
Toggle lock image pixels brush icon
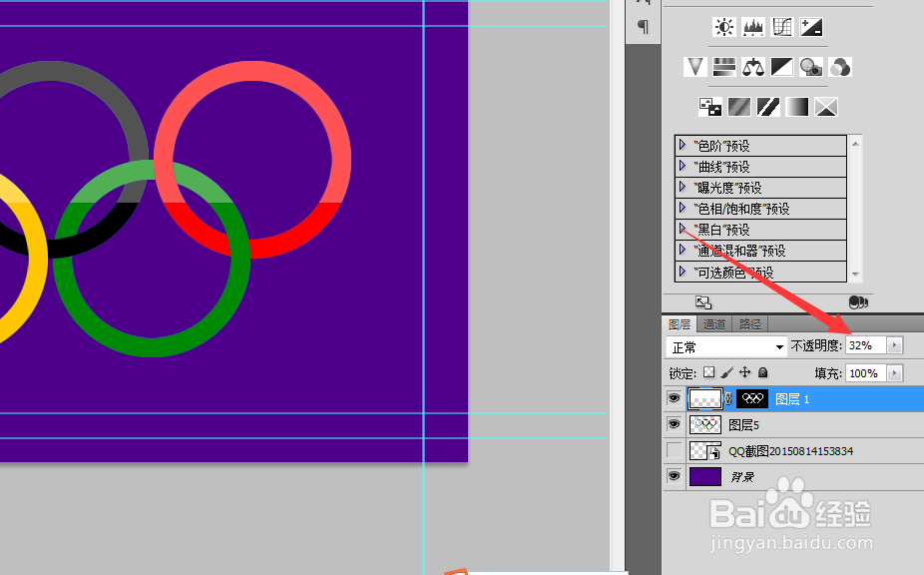pos(727,372)
